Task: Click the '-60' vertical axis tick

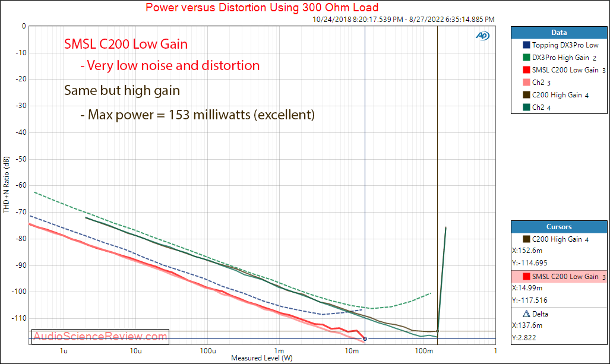Action: tap(21, 185)
